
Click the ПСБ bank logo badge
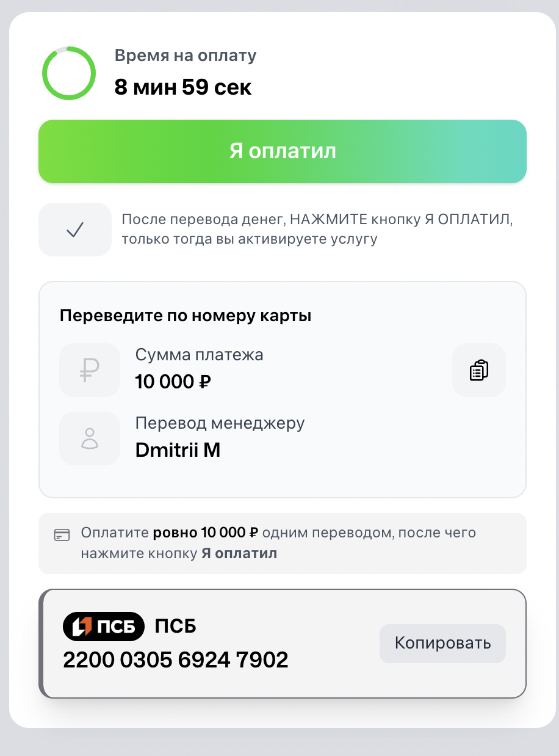click(x=104, y=627)
